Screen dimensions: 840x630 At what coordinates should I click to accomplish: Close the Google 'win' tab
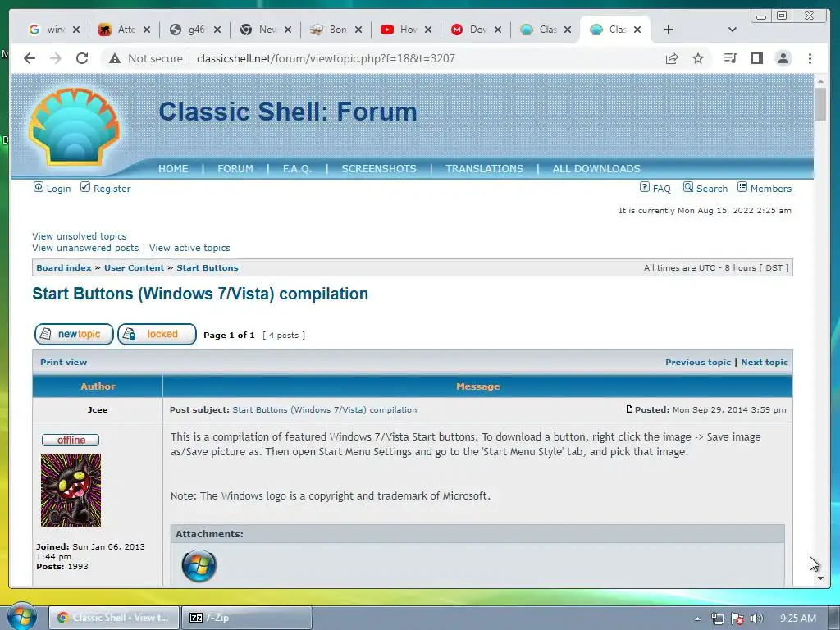point(76,30)
